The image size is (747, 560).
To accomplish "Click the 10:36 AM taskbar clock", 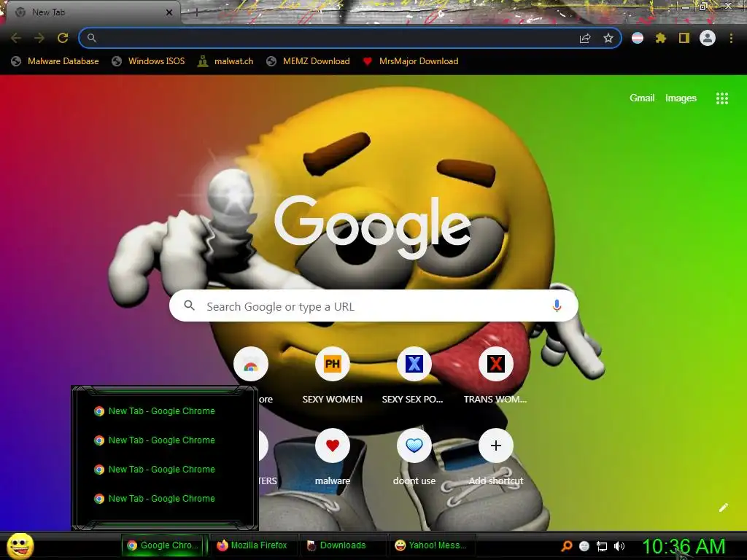I will point(684,546).
